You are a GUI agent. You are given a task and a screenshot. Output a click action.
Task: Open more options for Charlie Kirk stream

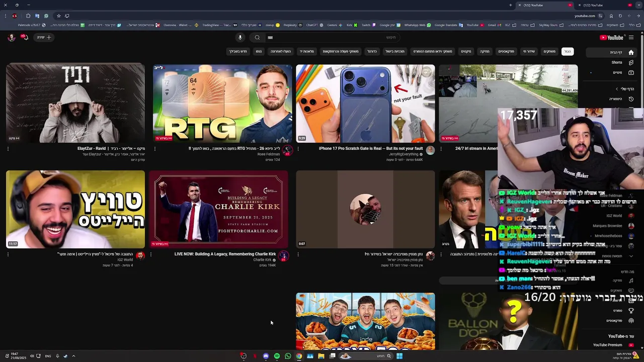tap(151, 254)
